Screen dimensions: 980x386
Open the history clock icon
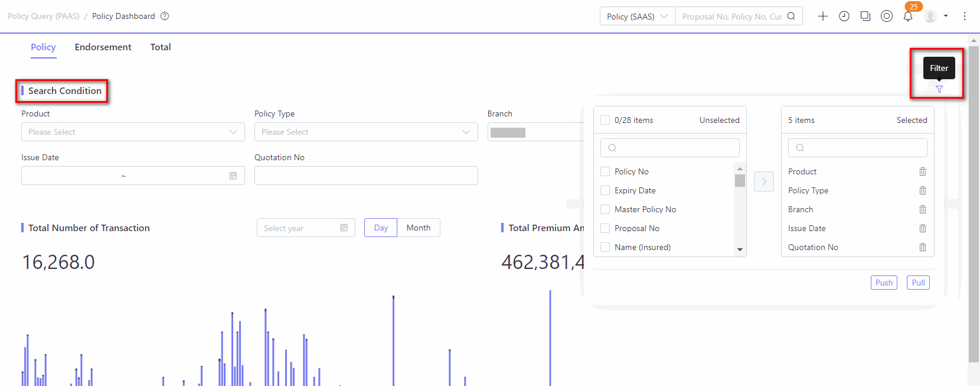tap(844, 17)
